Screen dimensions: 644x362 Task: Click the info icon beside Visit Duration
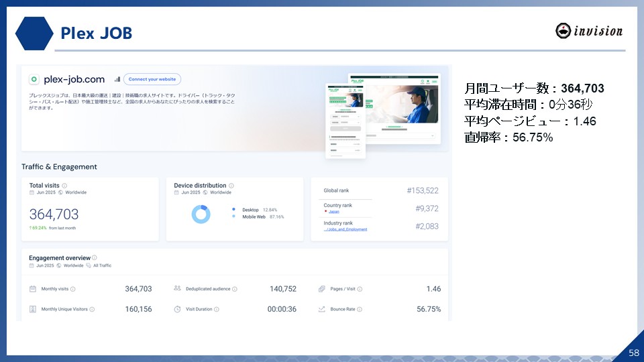[217, 310]
